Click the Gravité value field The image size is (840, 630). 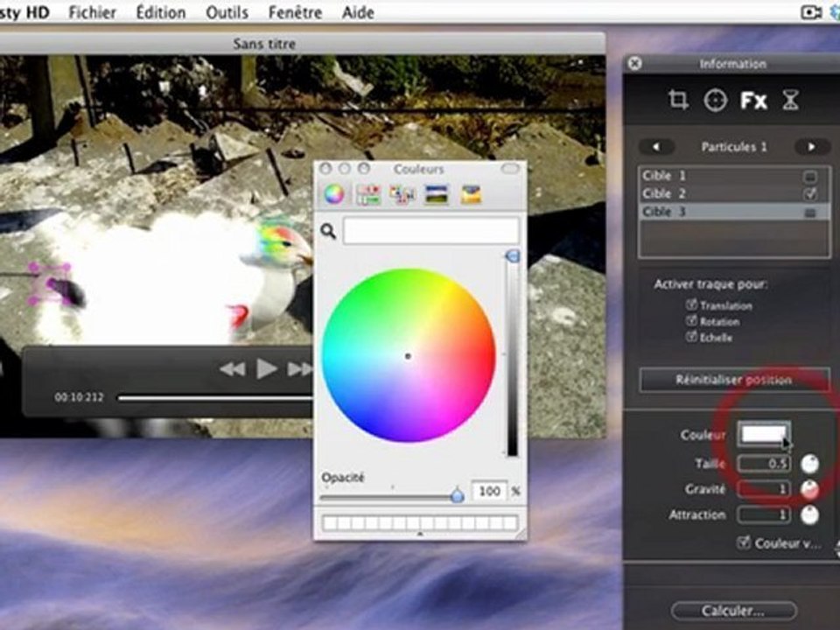[x=764, y=489]
